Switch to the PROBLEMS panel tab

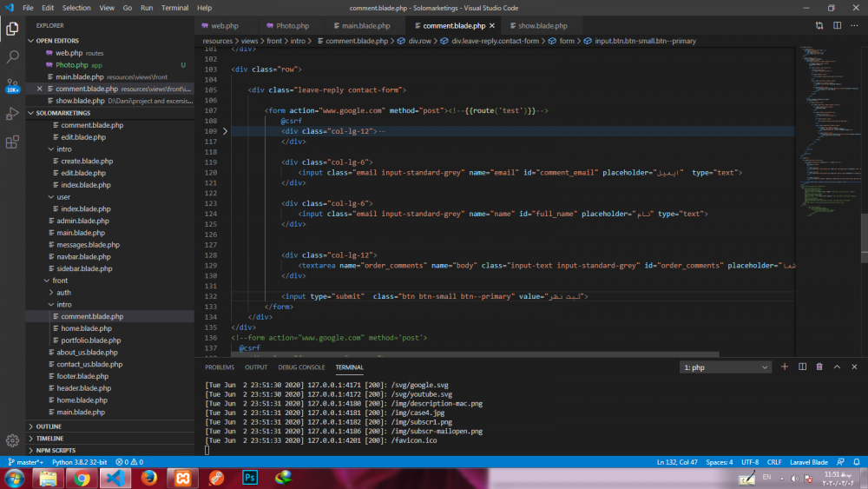(220, 367)
